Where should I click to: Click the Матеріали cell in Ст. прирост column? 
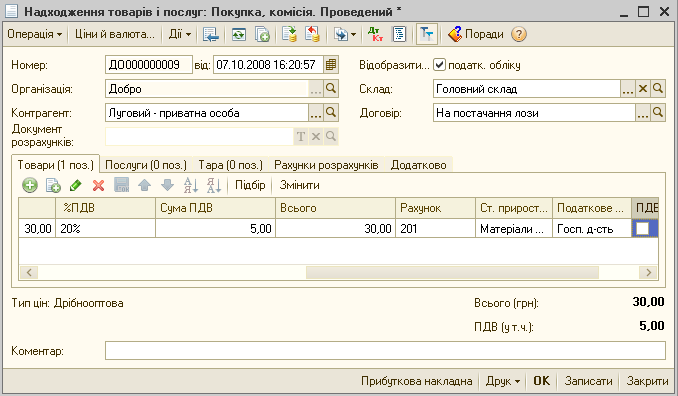(514, 229)
